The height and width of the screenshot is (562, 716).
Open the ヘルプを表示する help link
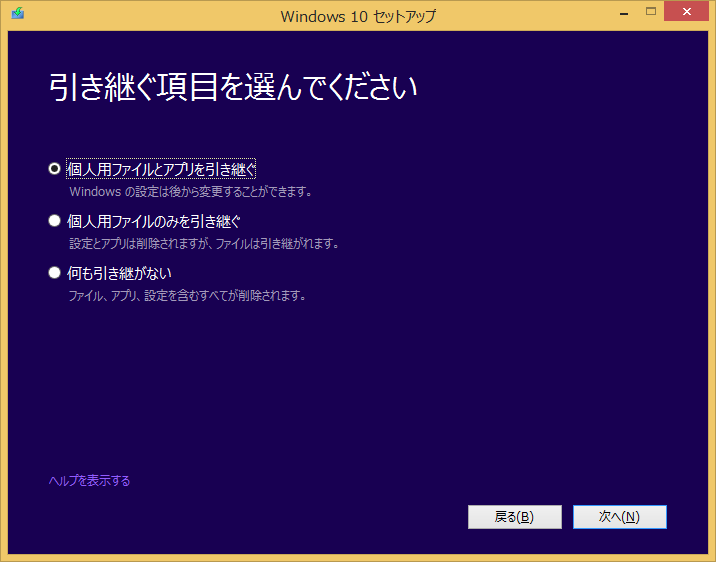click(x=90, y=481)
